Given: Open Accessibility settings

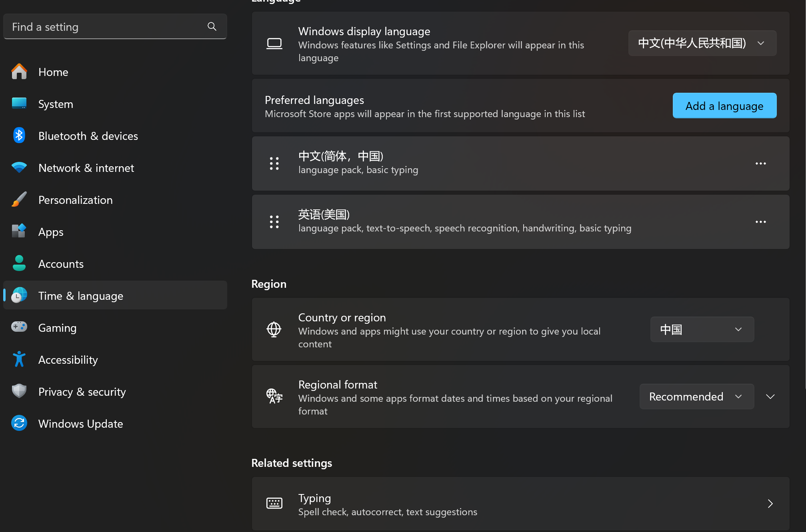Looking at the screenshot, I should [x=115, y=360].
